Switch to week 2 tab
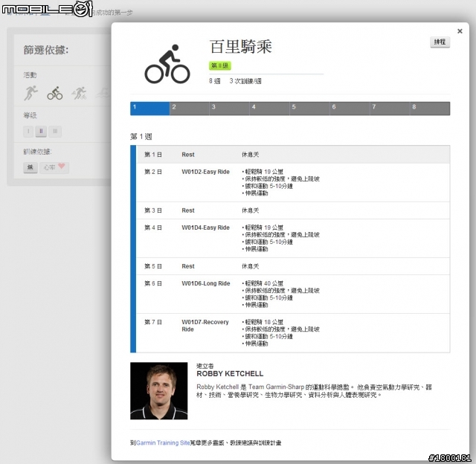 click(x=190, y=109)
